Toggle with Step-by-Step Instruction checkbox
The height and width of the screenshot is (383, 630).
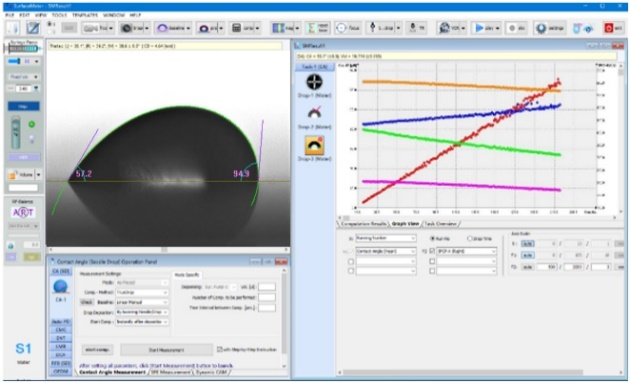tap(220, 349)
